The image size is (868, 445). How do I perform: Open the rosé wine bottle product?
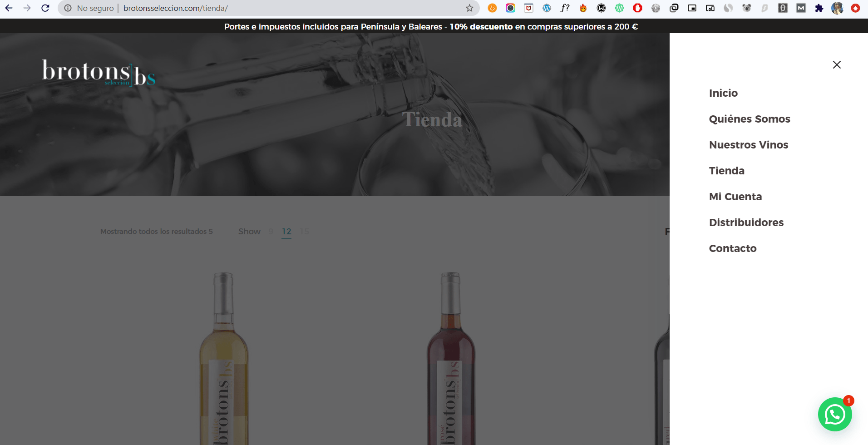451,359
